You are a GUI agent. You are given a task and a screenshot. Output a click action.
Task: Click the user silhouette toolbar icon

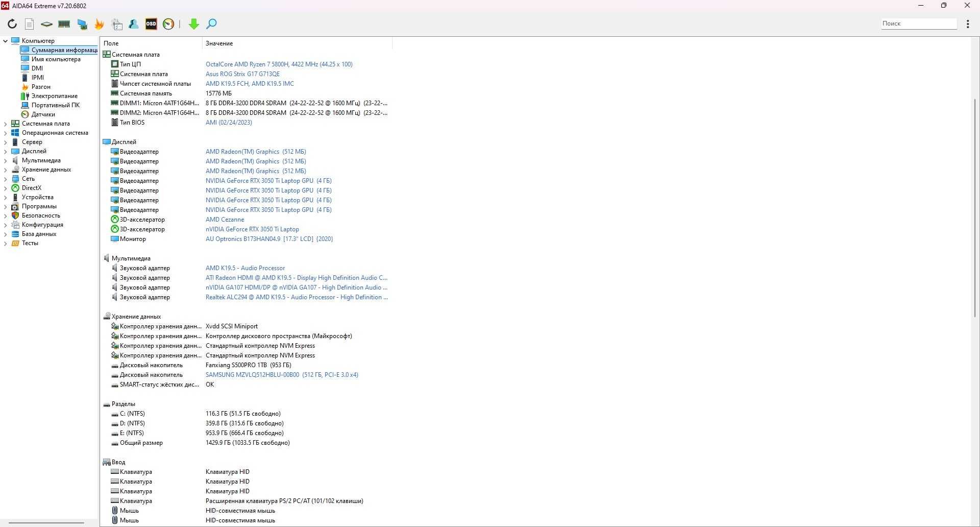134,24
